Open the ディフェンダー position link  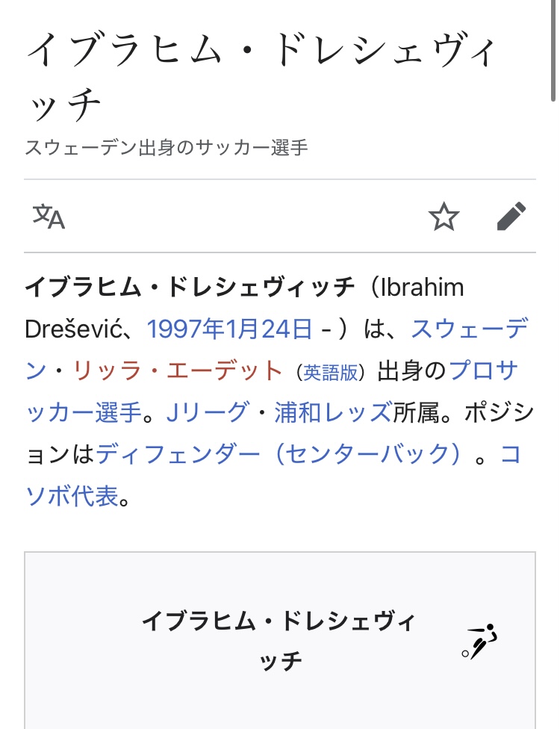pos(178,454)
